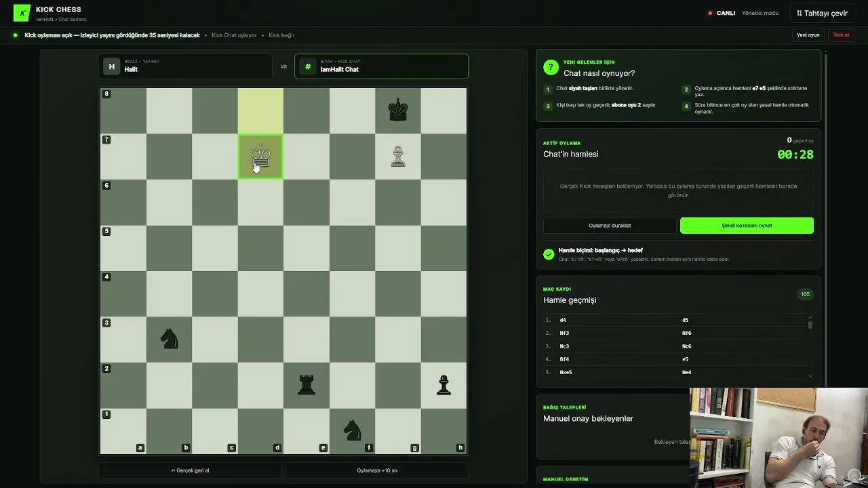Click the Hamle geçmişi heading
The height and width of the screenshot is (488, 868).
pyautogui.click(x=570, y=300)
